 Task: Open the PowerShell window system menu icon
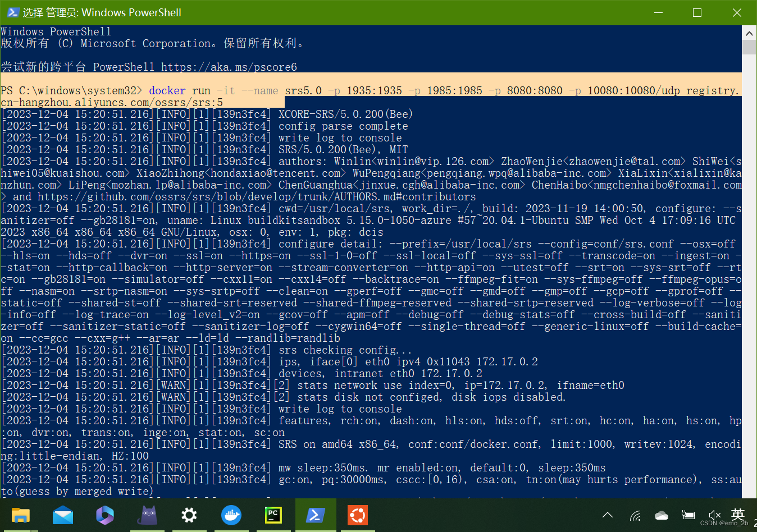12,12
